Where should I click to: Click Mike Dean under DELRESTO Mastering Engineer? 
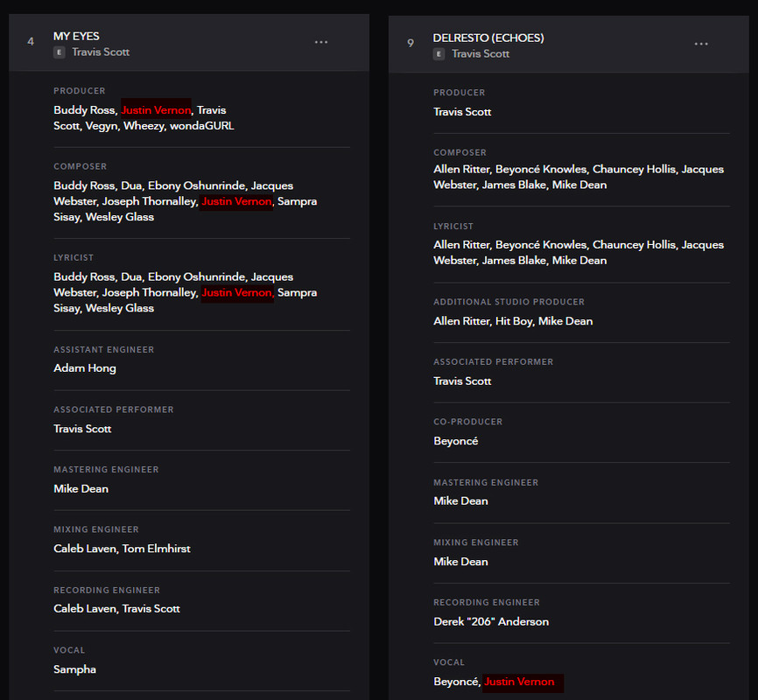460,501
